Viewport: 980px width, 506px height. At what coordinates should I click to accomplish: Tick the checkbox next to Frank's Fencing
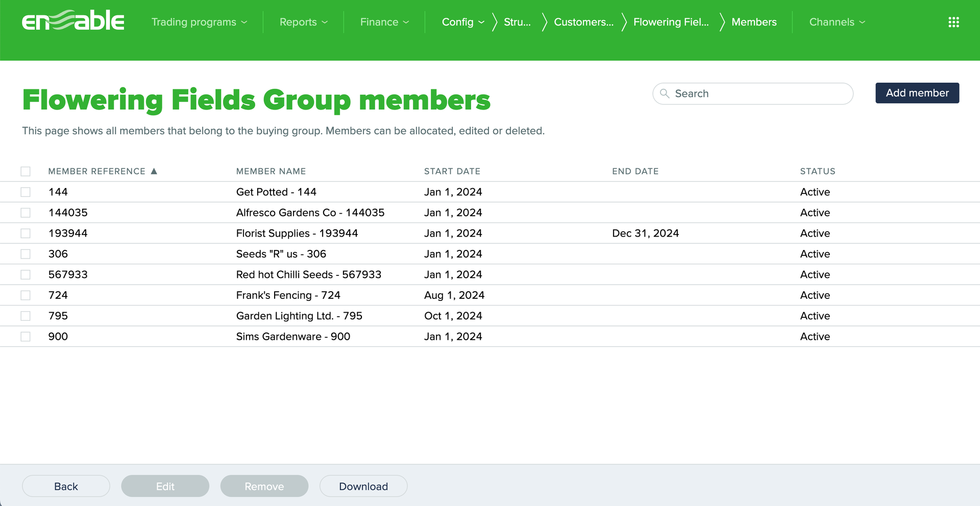coord(26,295)
